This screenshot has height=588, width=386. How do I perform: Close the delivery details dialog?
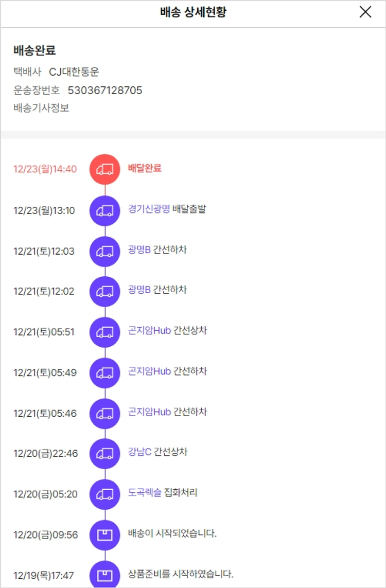coord(365,12)
